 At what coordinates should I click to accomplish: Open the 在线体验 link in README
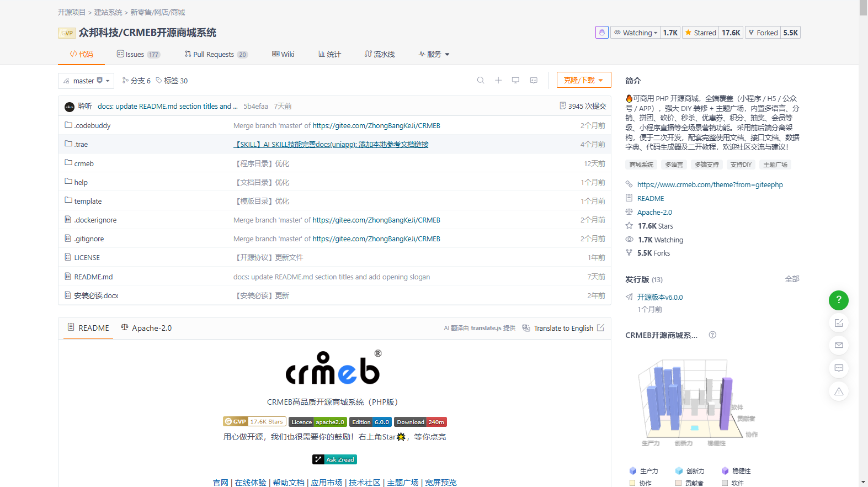tap(251, 483)
